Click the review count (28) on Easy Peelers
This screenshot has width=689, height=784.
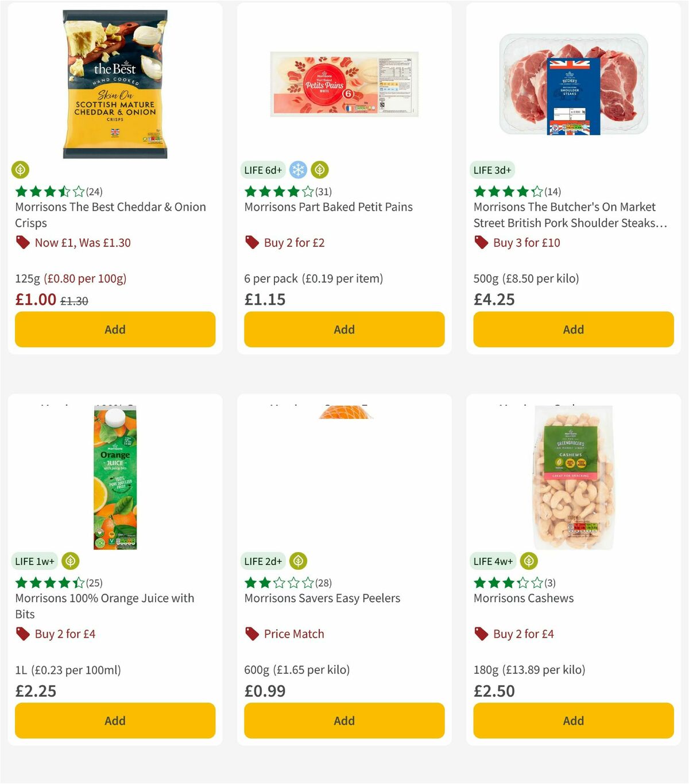(x=323, y=582)
